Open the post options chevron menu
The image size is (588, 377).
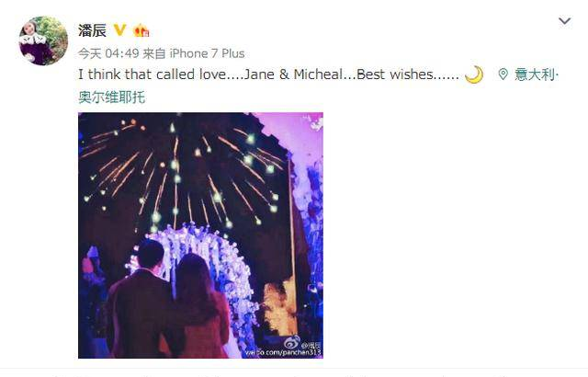pos(564,20)
